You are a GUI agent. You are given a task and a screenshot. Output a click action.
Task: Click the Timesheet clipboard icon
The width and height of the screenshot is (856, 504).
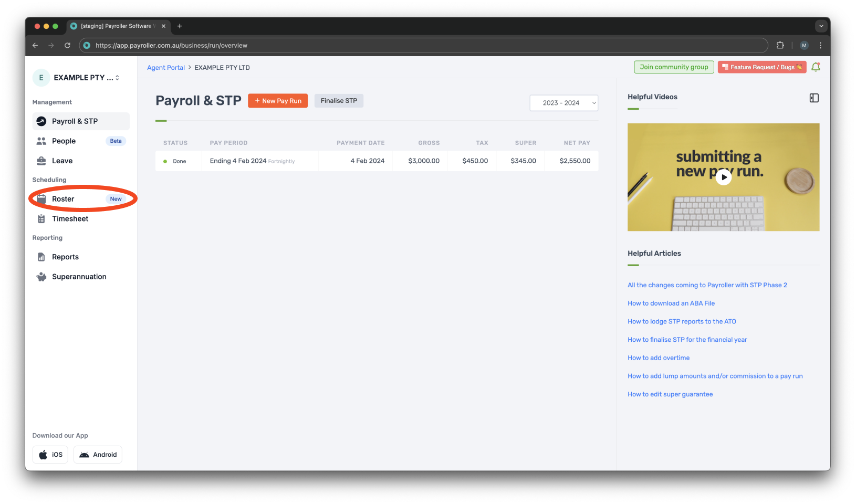tap(41, 219)
